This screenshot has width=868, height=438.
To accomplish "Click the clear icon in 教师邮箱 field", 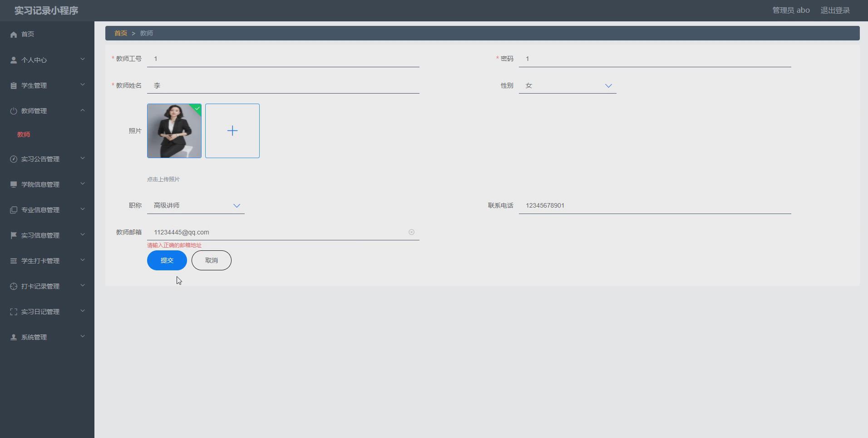I will tap(411, 232).
